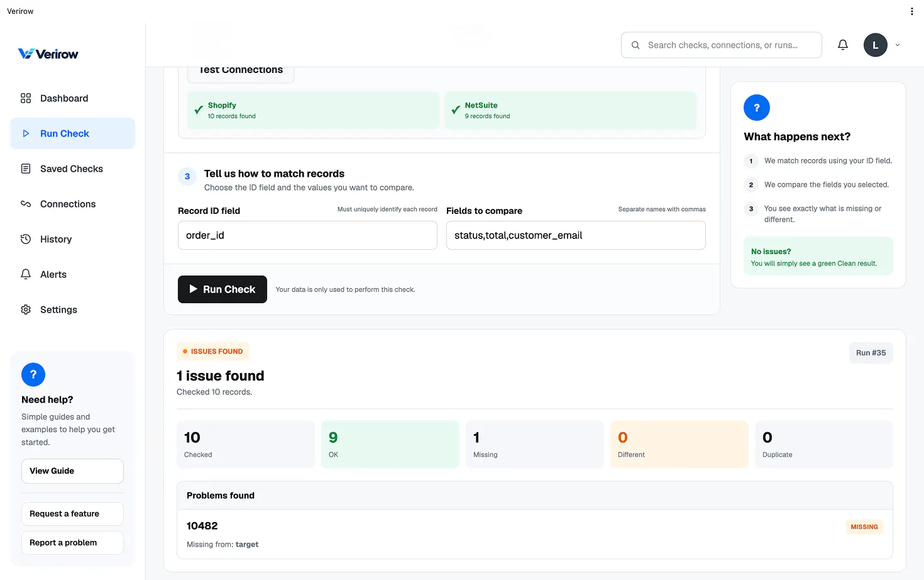Screen dimensions: 924x580
Task: Click the Run Check play icon in sidebar
Action: (x=26, y=133)
